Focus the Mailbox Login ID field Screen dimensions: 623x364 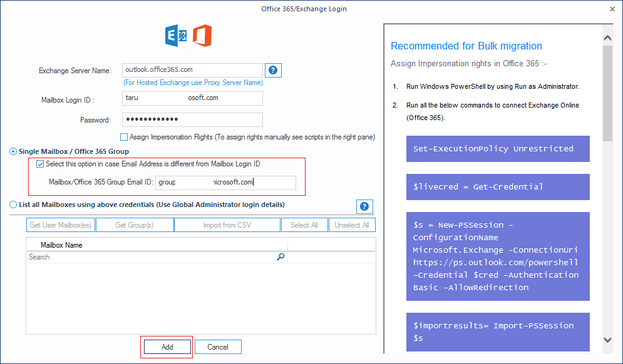point(192,98)
